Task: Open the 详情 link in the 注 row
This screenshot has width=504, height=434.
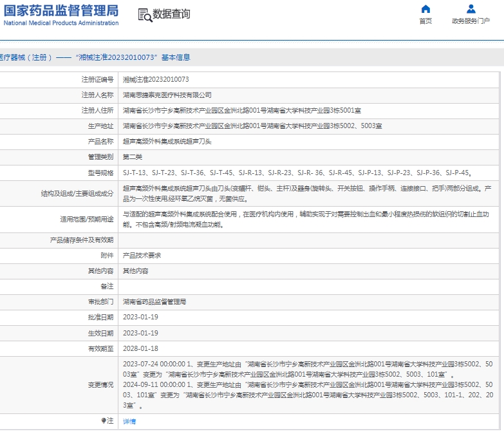Action: coord(129,421)
